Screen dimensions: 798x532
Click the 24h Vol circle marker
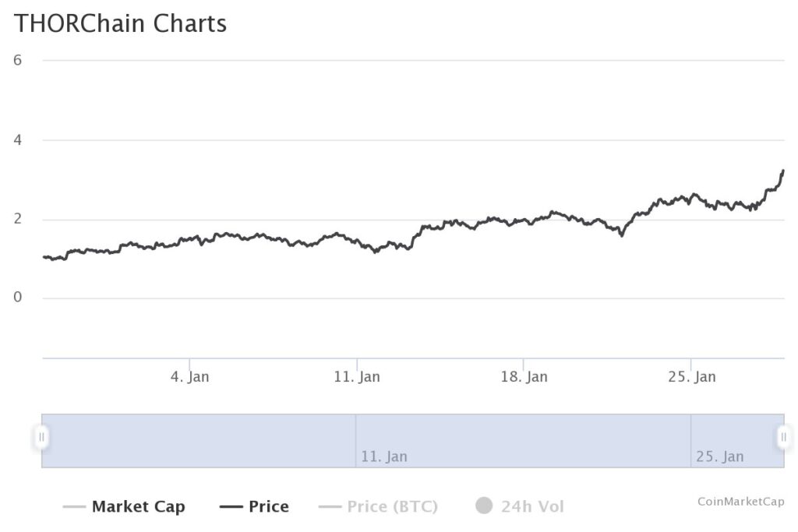[x=484, y=506]
